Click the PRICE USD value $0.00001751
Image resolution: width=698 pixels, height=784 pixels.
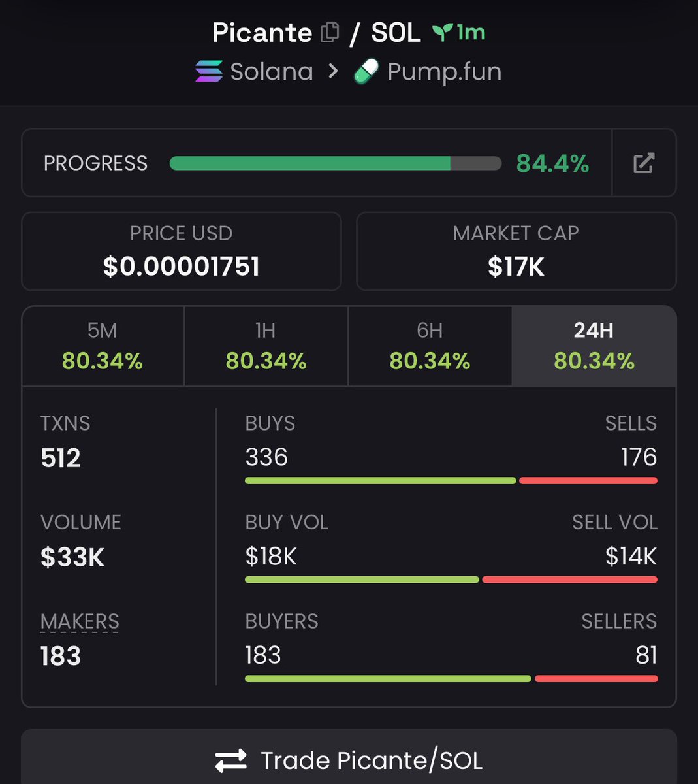point(181,266)
